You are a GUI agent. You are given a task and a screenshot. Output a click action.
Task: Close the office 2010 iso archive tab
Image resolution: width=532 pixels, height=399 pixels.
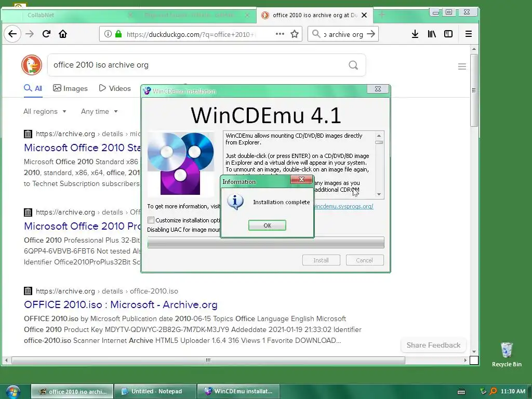pyautogui.click(x=364, y=15)
